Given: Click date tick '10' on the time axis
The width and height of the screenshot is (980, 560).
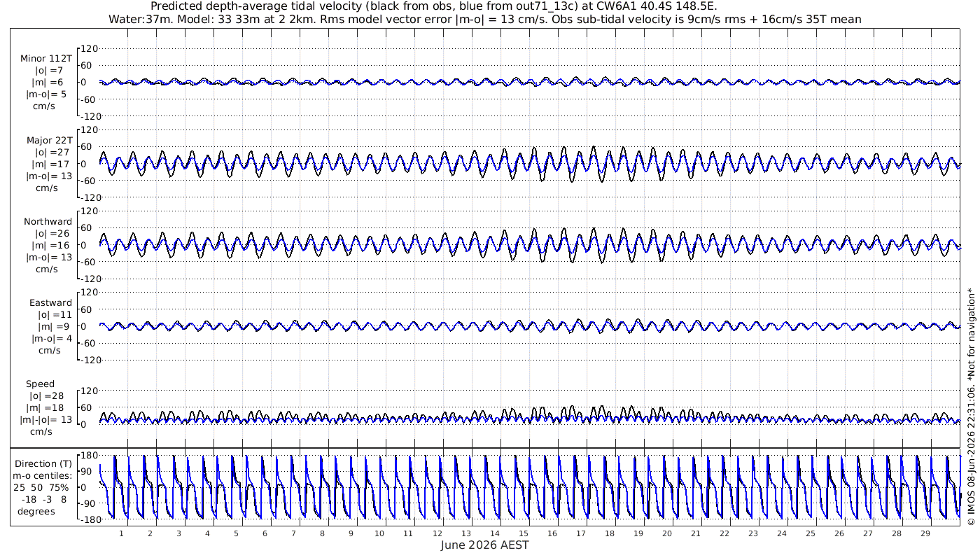Looking at the screenshot, I should point(380,533).
